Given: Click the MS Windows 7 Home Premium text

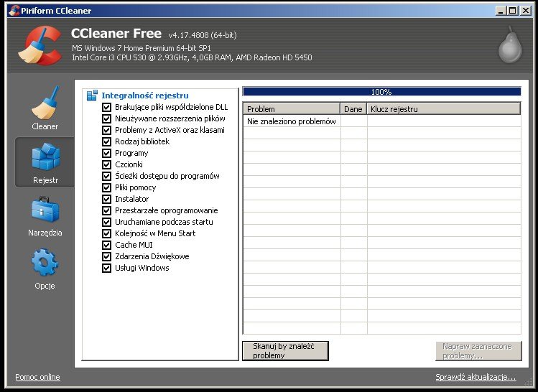Looking at the screenshot, I should point(142,48).
